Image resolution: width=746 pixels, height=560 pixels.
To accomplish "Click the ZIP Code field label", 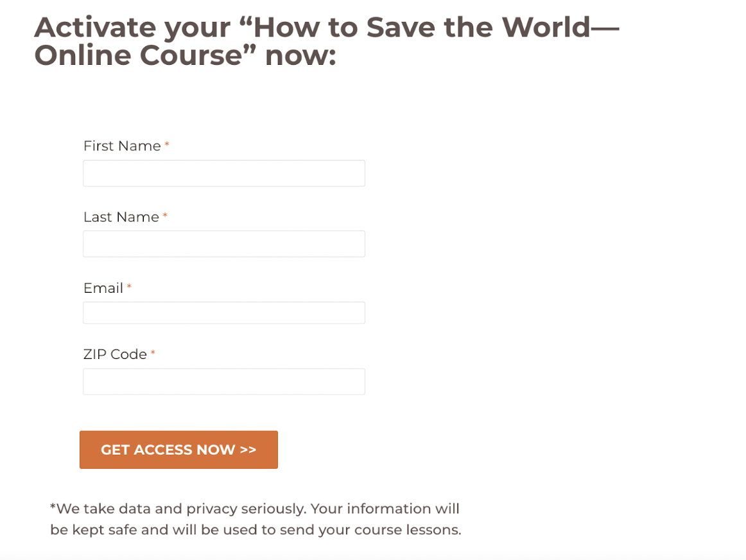I will [x=114, y=354].
